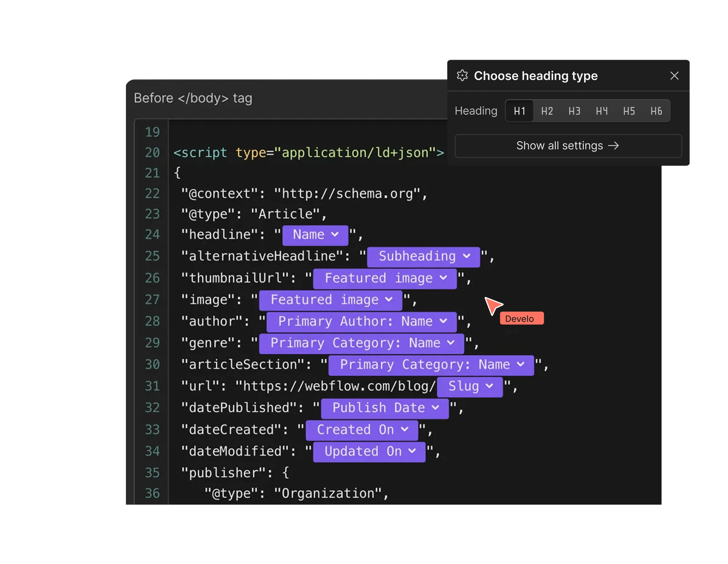Switch heading type to H3
The width and height of the screenshot is (728, 564).
pos(574,111)
